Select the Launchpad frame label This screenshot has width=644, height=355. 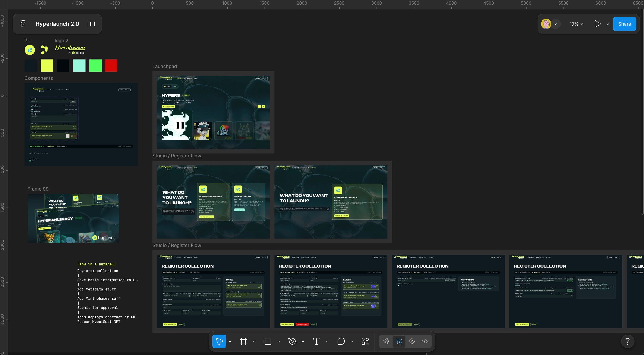tap(164, 66)
